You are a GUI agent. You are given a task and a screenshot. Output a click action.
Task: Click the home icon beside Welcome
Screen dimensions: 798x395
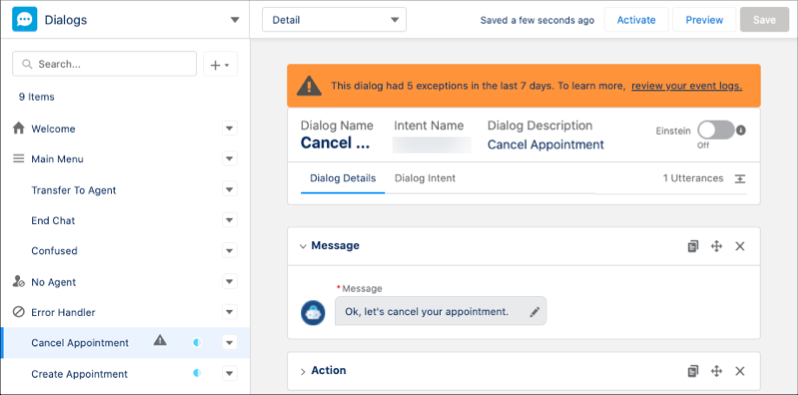[x=18, y=128]
